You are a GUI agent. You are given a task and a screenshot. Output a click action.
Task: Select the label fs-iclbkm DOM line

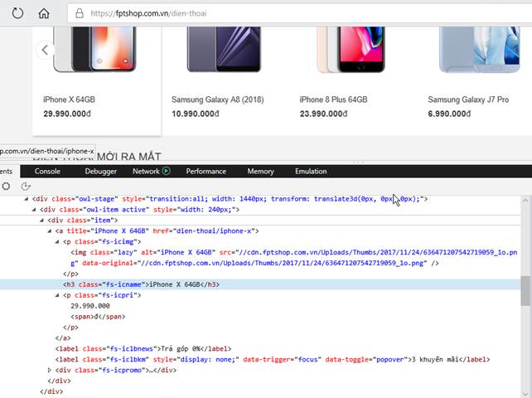(x=273, y=359)
